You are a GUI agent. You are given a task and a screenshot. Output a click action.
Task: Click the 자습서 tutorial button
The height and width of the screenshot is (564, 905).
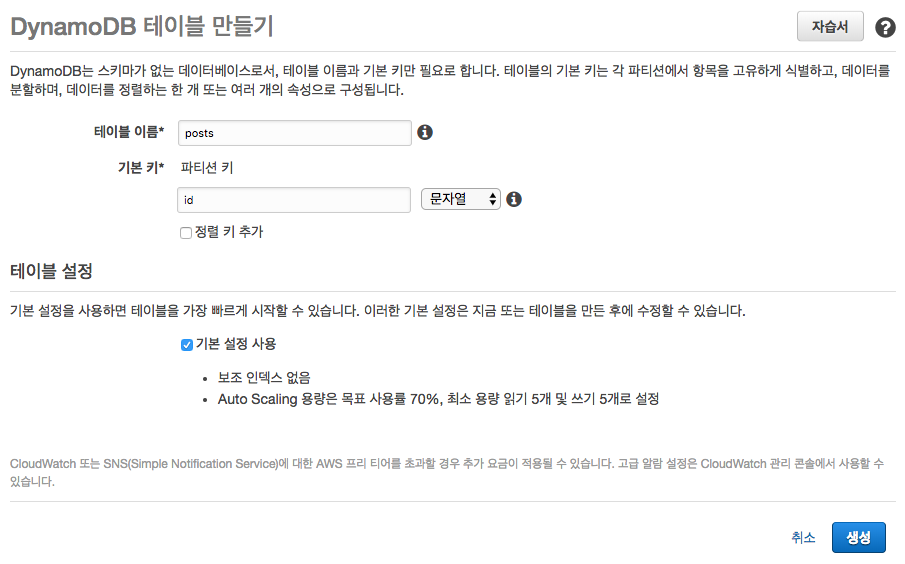pyautogui.click(x=830, y=27)
